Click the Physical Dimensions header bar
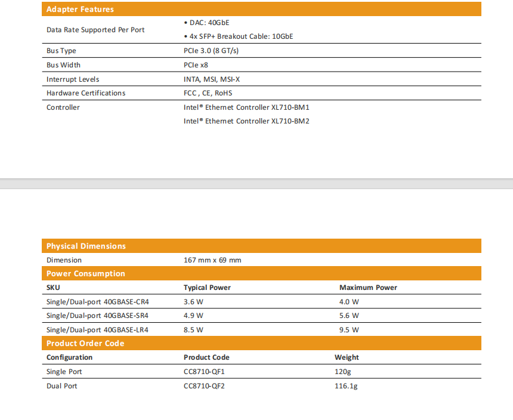Image resolution: width=513 pixels, height=420 pixels. (x=86, y=246)
